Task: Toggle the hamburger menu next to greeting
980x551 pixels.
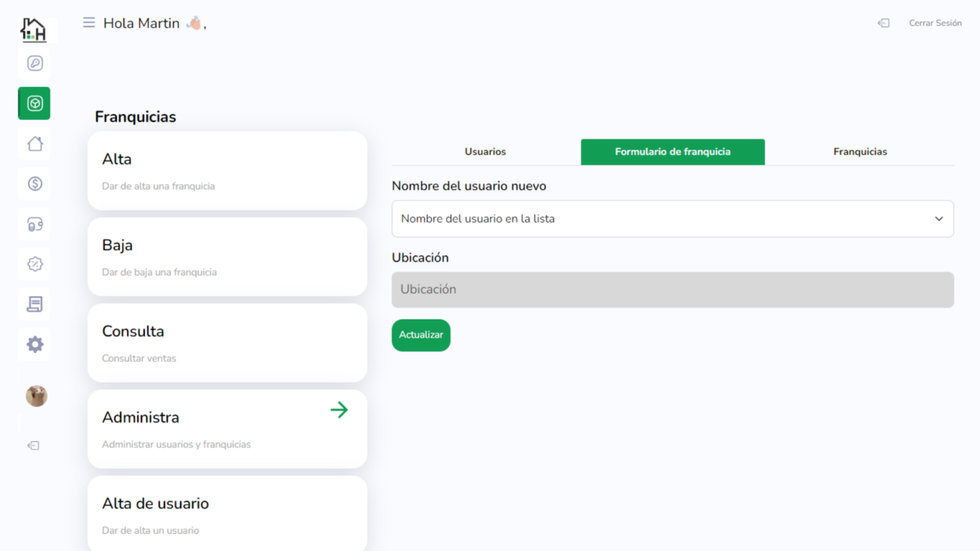Action: (89, 23)
